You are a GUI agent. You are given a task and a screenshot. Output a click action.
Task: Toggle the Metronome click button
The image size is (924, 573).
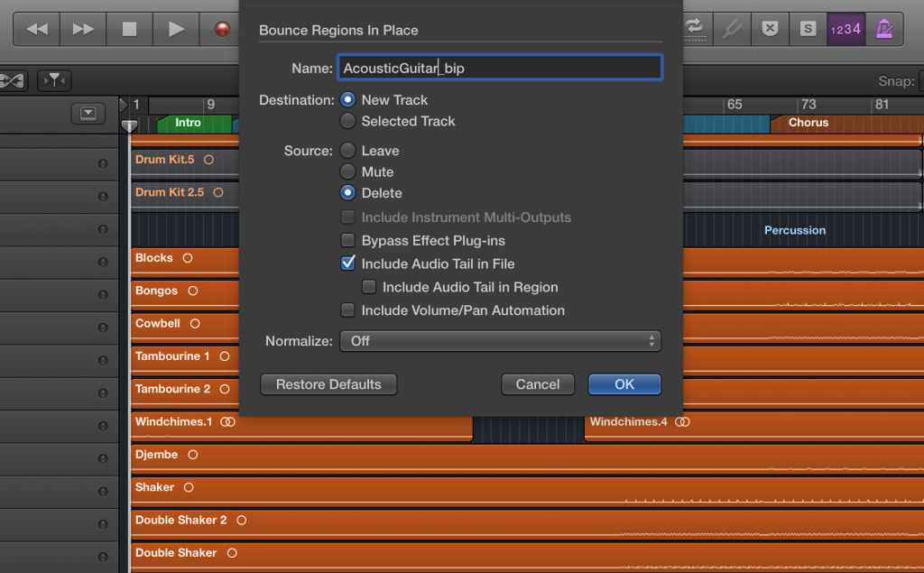click(884, 29)
